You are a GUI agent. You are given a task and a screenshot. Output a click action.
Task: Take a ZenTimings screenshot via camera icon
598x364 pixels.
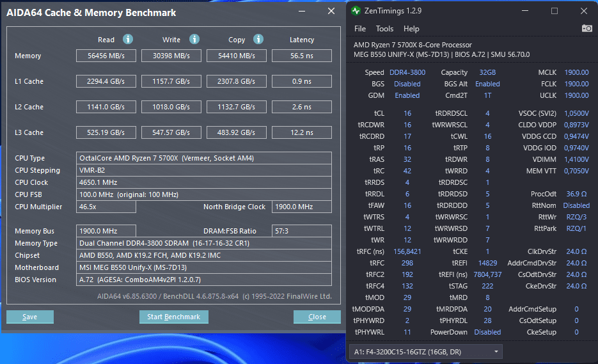[586, 28]
